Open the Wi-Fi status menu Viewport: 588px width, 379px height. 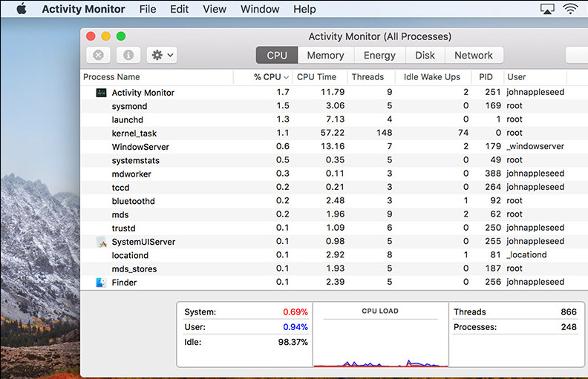point(570,9)
